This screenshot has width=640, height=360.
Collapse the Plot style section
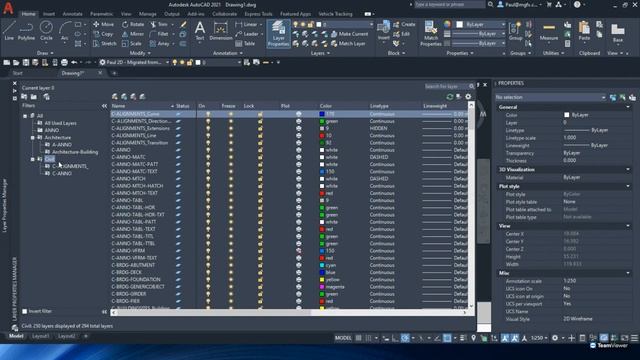point(628,187)
